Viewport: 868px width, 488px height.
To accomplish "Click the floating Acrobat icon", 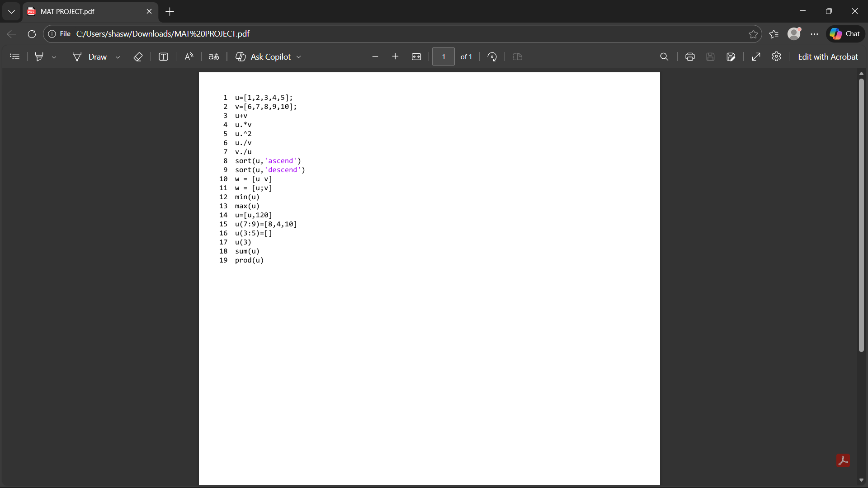I will pos(843,460).
